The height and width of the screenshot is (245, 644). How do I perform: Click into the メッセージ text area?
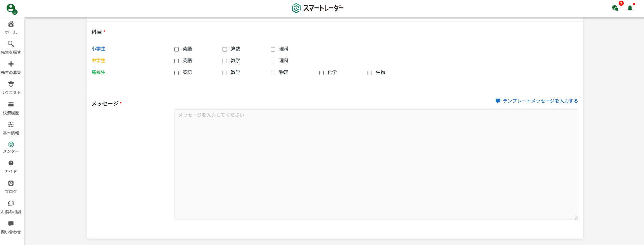click(x=376, y=165)
